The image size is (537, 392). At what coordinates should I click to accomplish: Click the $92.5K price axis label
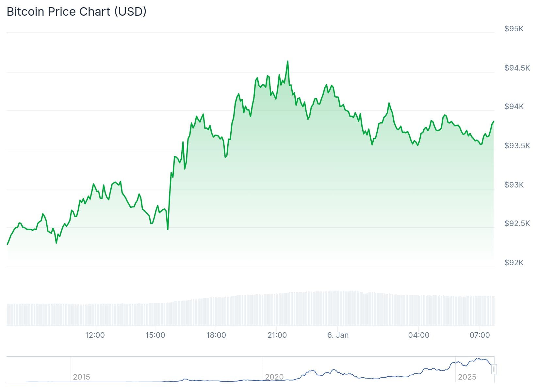coord(517,223)
